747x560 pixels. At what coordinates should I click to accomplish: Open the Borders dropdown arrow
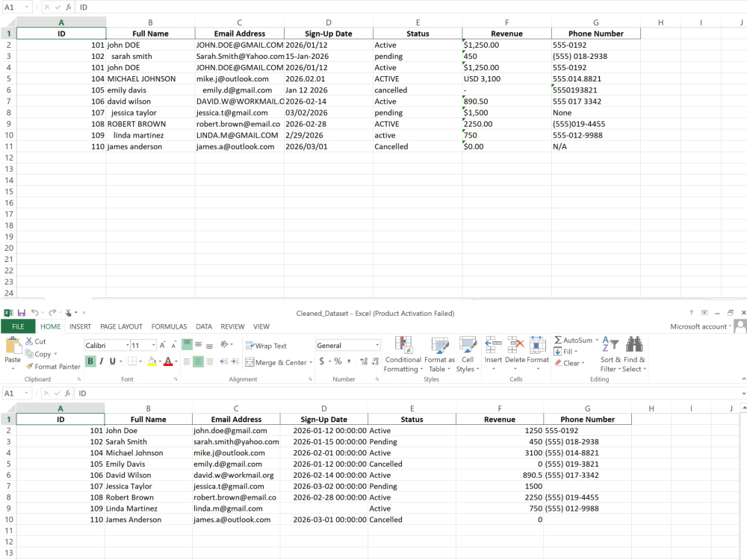click(140, 361)
